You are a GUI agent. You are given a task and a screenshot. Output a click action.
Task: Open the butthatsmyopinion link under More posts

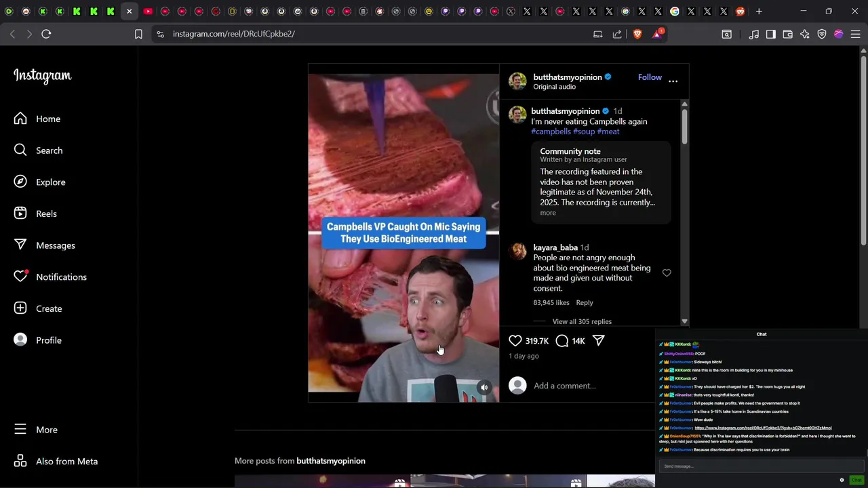(x=331, y=461)
